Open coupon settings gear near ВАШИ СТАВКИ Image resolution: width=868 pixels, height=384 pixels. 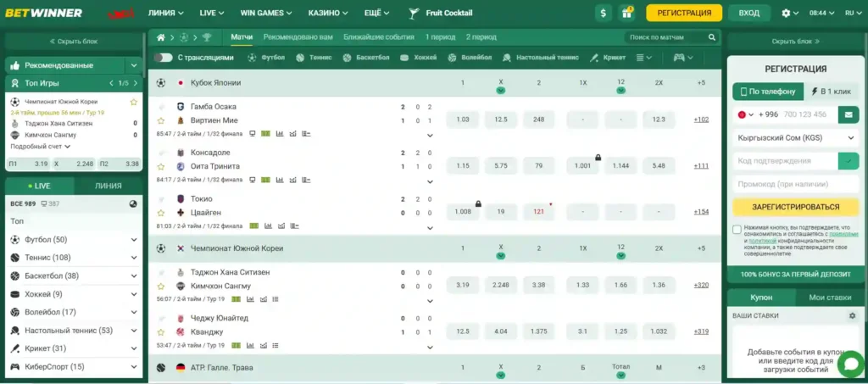point(853,315)
